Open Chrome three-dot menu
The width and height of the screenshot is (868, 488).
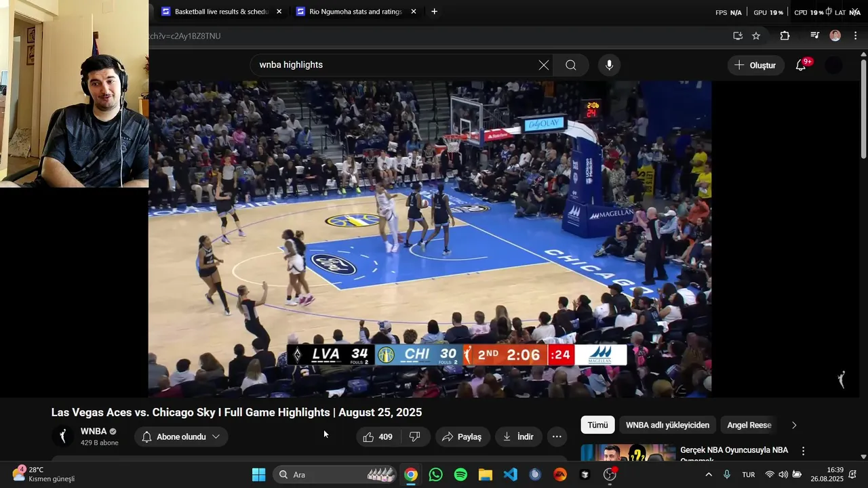click(x=855, y=36)
